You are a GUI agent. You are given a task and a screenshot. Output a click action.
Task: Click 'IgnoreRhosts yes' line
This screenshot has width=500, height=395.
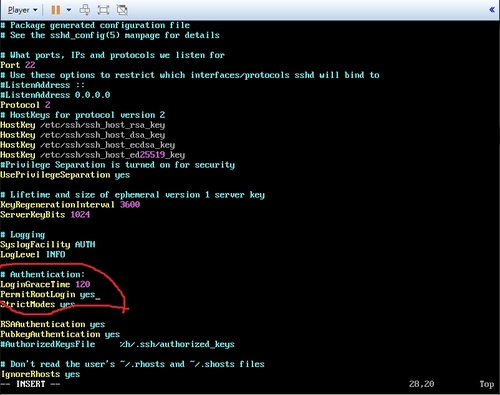click(x=40, y=374)
